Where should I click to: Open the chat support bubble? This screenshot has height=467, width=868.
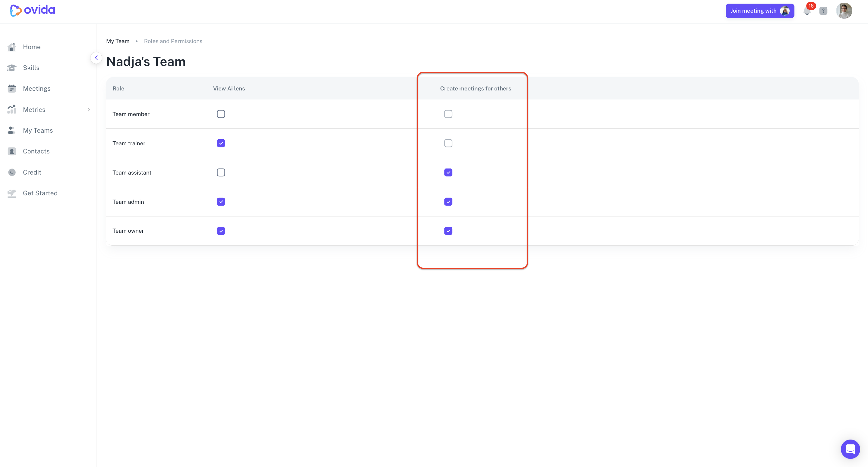[x=850, y=449]
